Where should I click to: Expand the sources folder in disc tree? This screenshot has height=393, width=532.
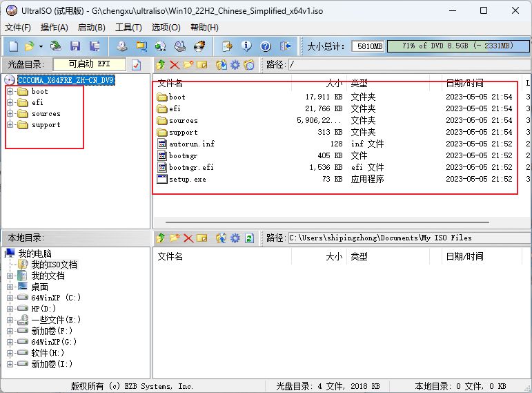pos(10,114)
